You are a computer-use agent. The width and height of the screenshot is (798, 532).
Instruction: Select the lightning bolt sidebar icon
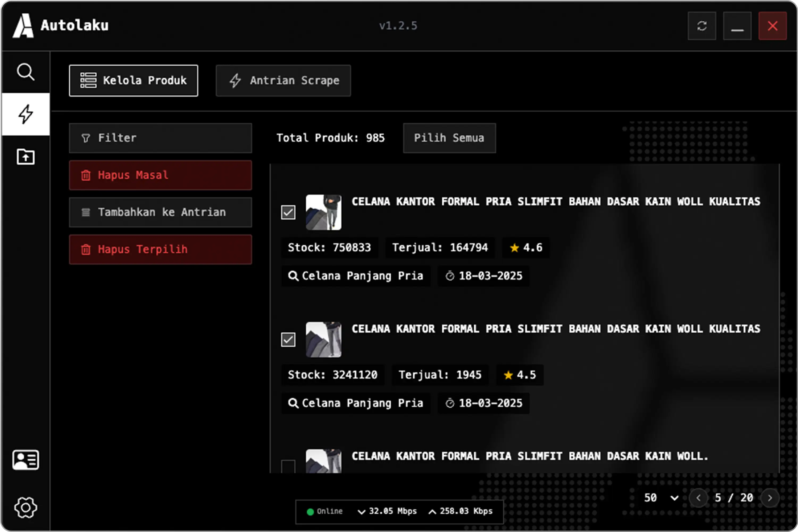[26, 114]
